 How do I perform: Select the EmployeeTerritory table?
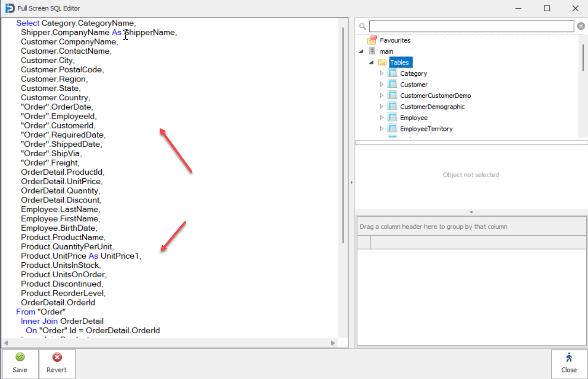point(426,128)
